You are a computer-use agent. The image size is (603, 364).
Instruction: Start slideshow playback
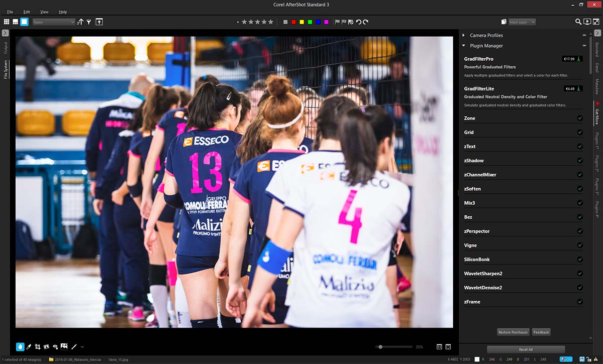[587, 22]
